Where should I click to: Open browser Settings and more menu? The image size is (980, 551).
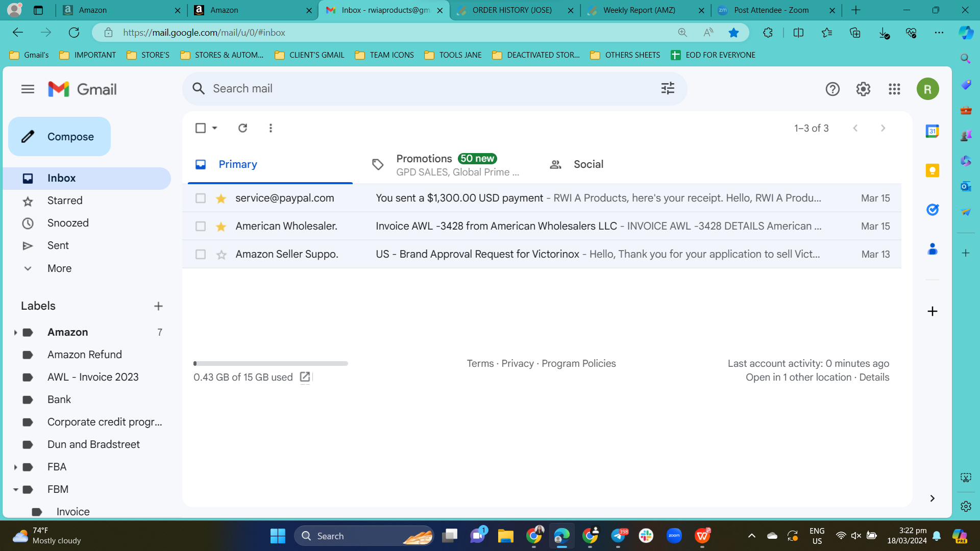tap(939, 33)
